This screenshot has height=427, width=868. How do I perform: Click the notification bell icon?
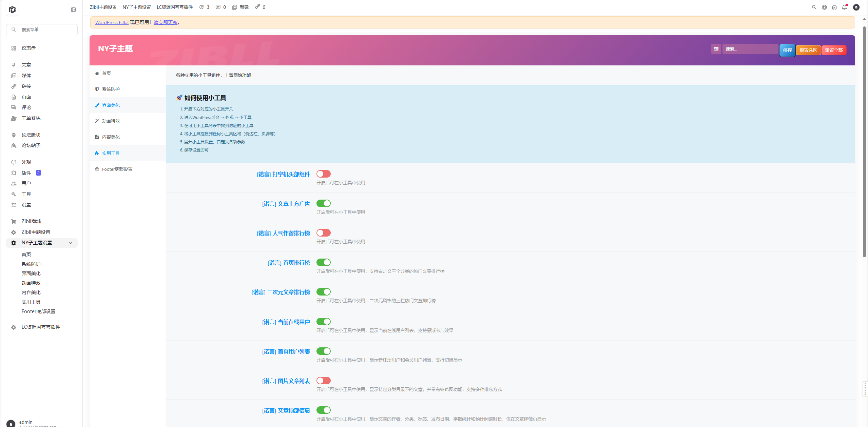tap(844, 7)
